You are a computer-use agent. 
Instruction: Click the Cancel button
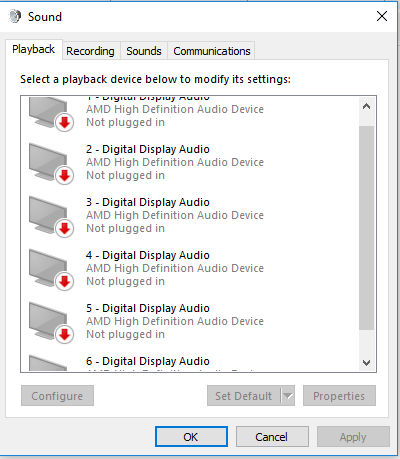272,437
